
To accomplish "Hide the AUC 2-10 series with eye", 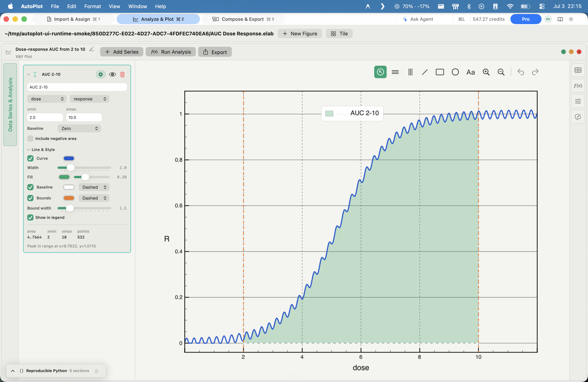I will [x=112, y=74].
